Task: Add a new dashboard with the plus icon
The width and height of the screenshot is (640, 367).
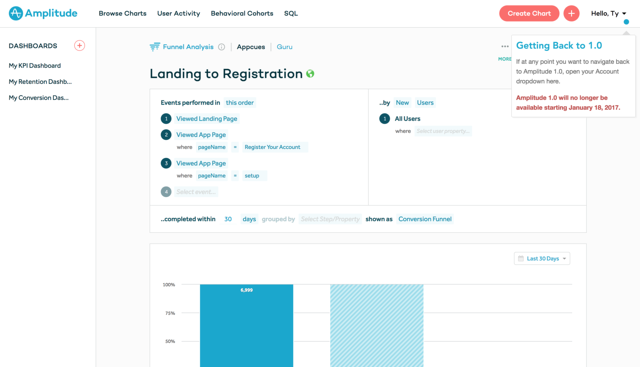Action: (80, 45)
